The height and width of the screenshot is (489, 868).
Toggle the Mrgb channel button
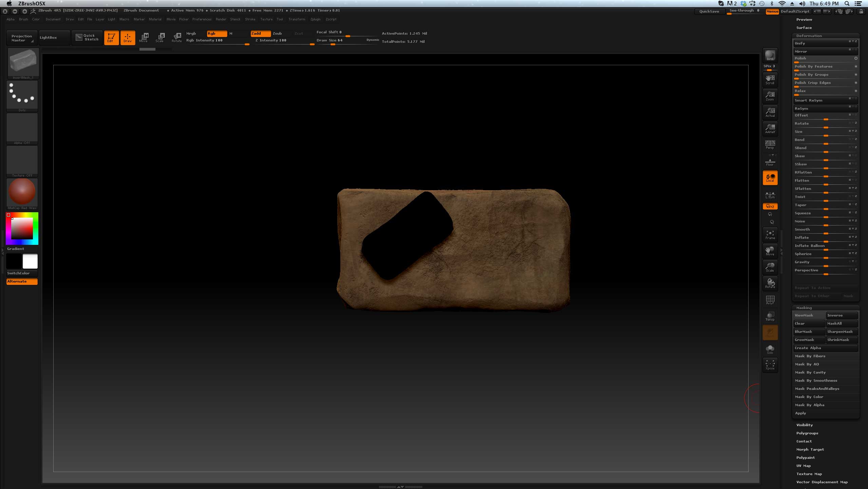click(191, 33)
